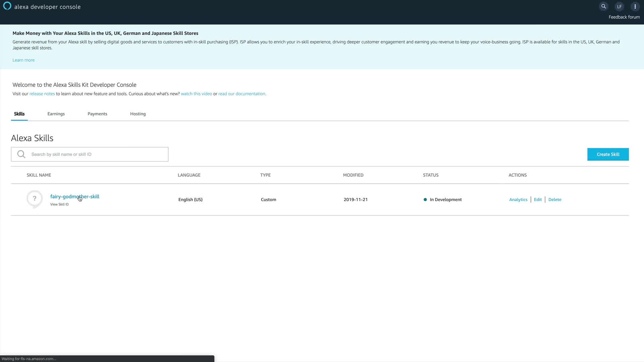Click Delete action for the skill

tap(554, 199)
